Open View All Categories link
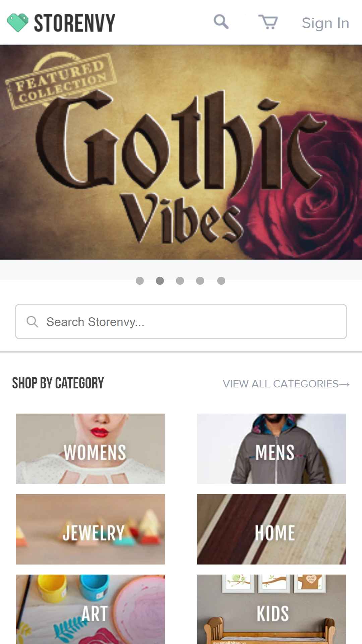 tap(286, 384)
